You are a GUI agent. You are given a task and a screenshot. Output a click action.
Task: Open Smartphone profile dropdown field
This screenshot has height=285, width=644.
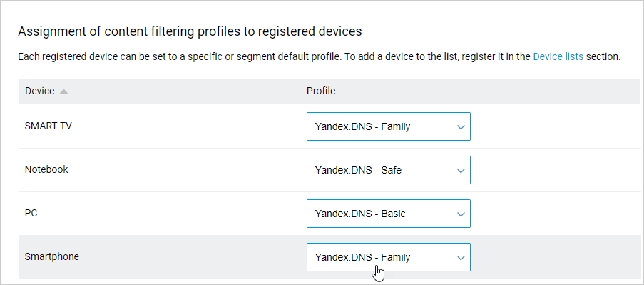point(389,257)
